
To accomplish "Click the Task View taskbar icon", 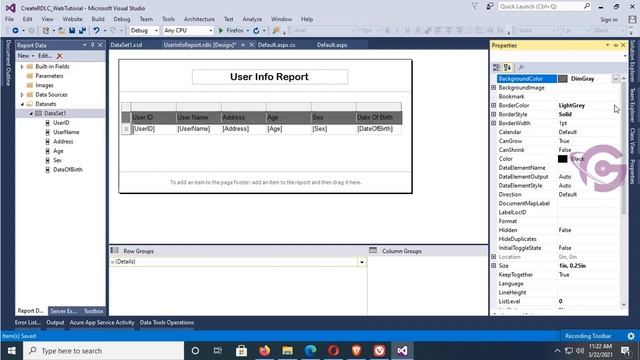I will coord(218,351).
